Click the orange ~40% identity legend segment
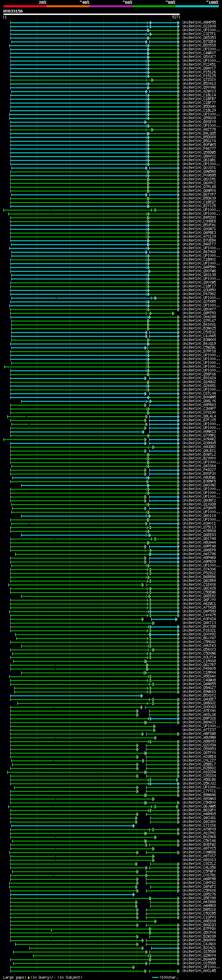 (x=68, y=6)
